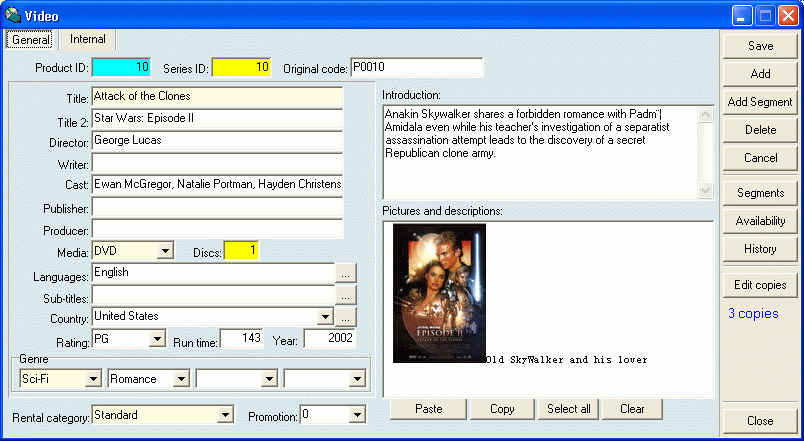Click the yellow Series ID field

click(x=241, y=67)
